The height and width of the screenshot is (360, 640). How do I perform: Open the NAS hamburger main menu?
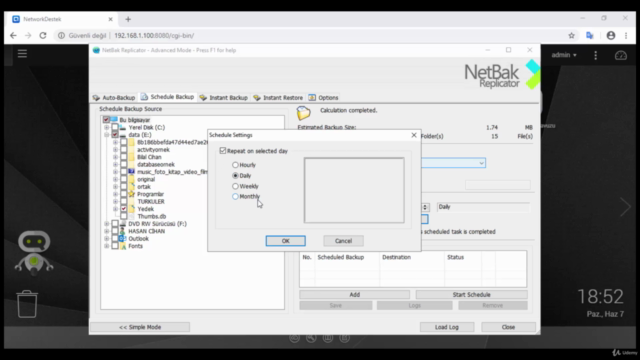coord(22,53)
